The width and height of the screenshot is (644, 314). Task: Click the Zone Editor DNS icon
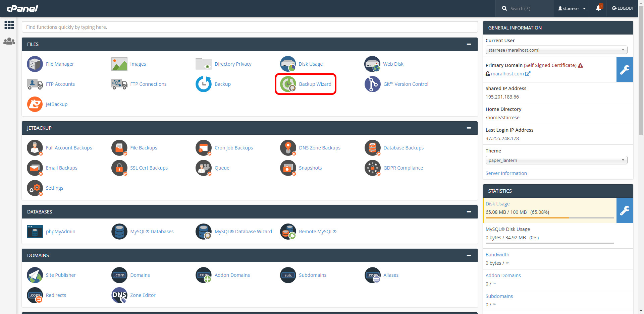119,295
